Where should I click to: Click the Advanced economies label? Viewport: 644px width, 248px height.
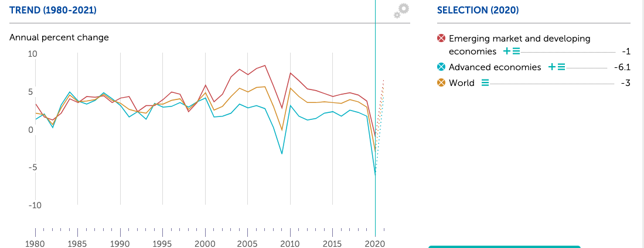click(495, 67)
